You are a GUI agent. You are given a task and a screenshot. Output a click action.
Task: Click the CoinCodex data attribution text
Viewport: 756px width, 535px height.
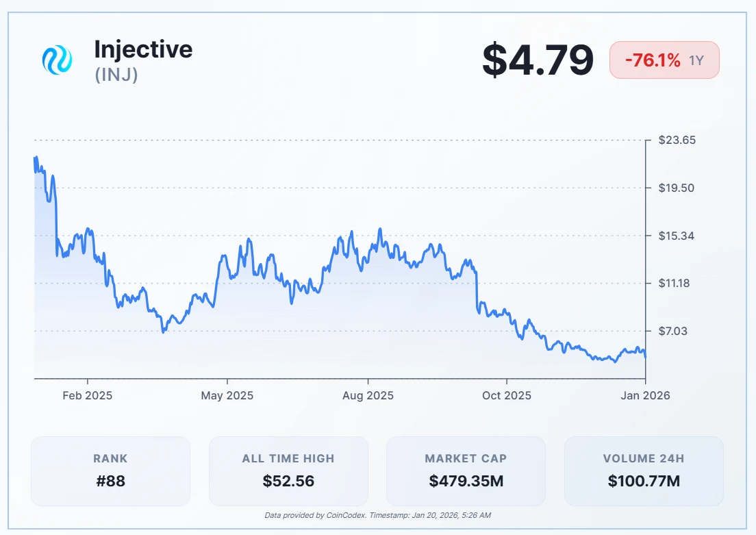[377, 515]
